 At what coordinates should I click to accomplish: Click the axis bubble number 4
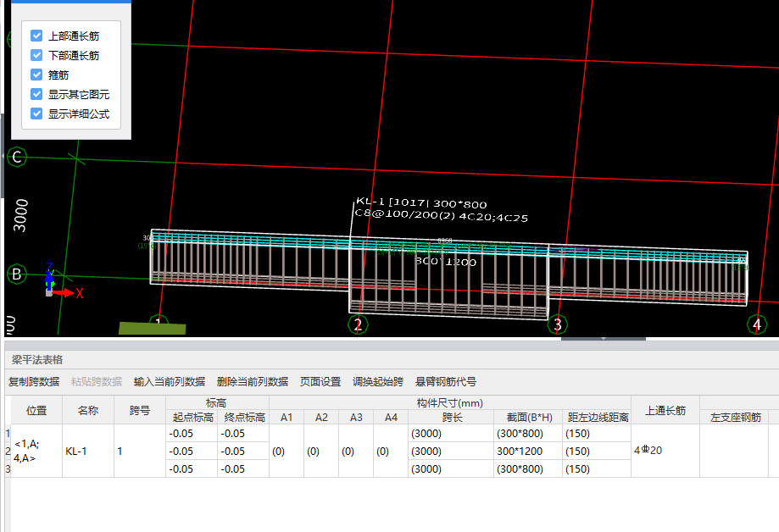pyautogui.click(x=757, y=324)
